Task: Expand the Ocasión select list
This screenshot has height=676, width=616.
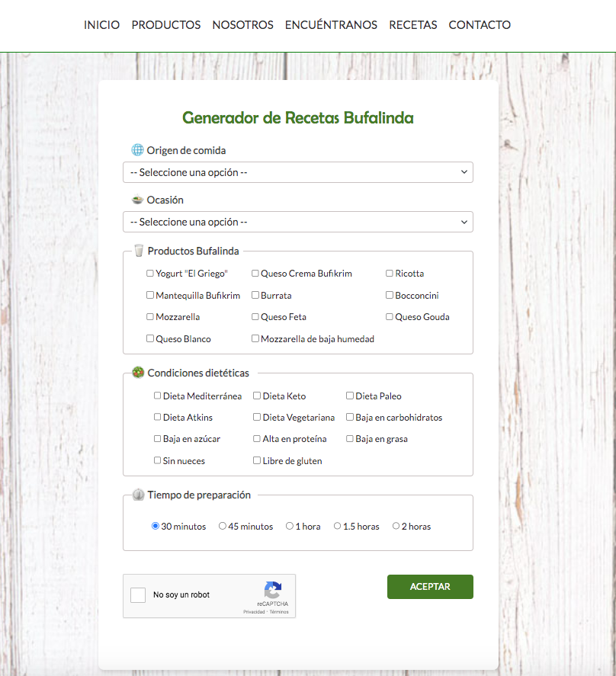Action: [297, 222]
